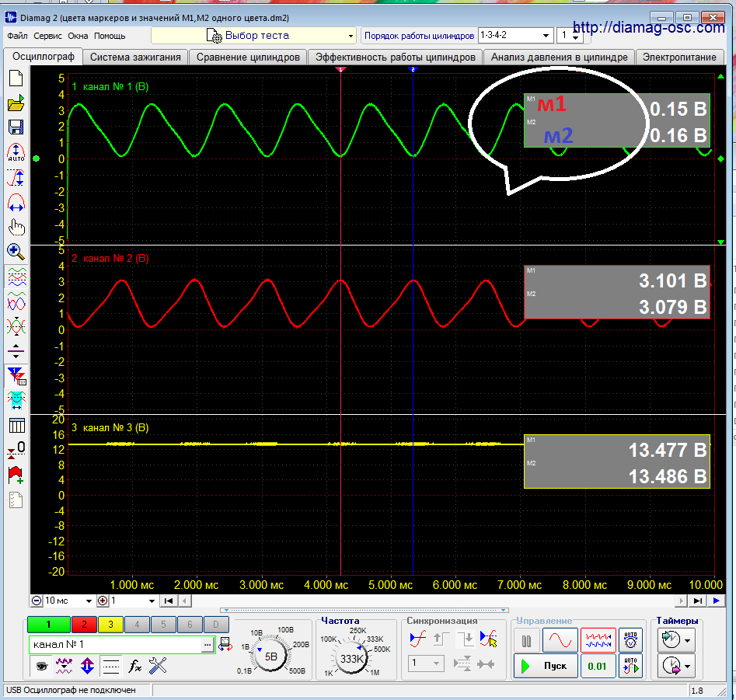Select the hand pan tool

point(16,228)
